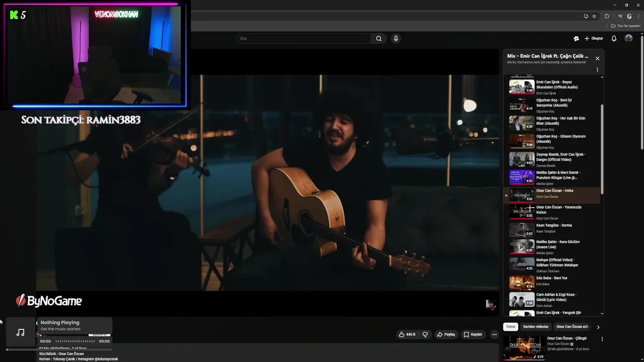Open Chrome media control icon
The height and width of the screenshot is (362, 644).
[x=620, y=16]
